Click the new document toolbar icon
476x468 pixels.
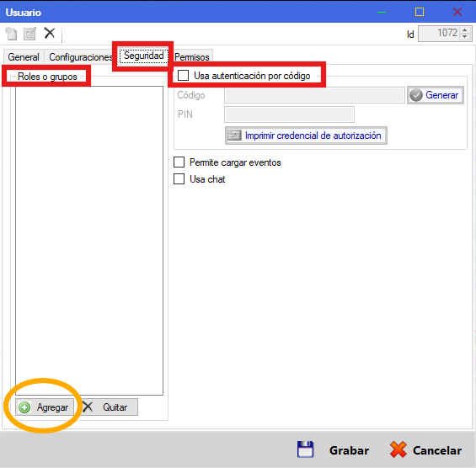click(x=12, y=34)
